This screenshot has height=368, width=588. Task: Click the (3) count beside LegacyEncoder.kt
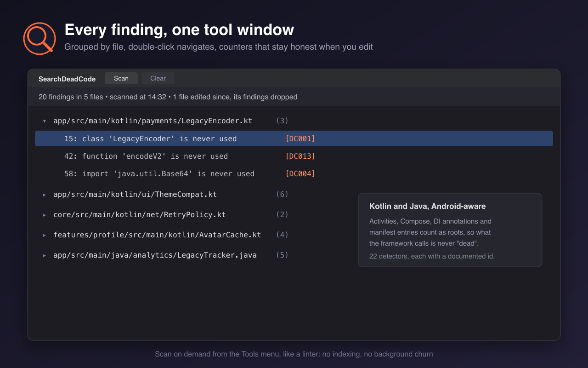point(282,121)
